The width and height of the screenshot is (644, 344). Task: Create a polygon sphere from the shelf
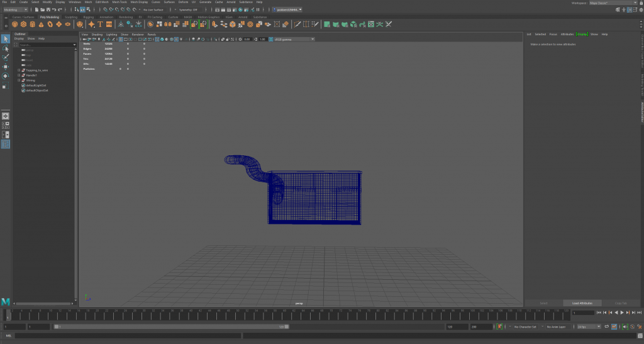coord(14,25)
